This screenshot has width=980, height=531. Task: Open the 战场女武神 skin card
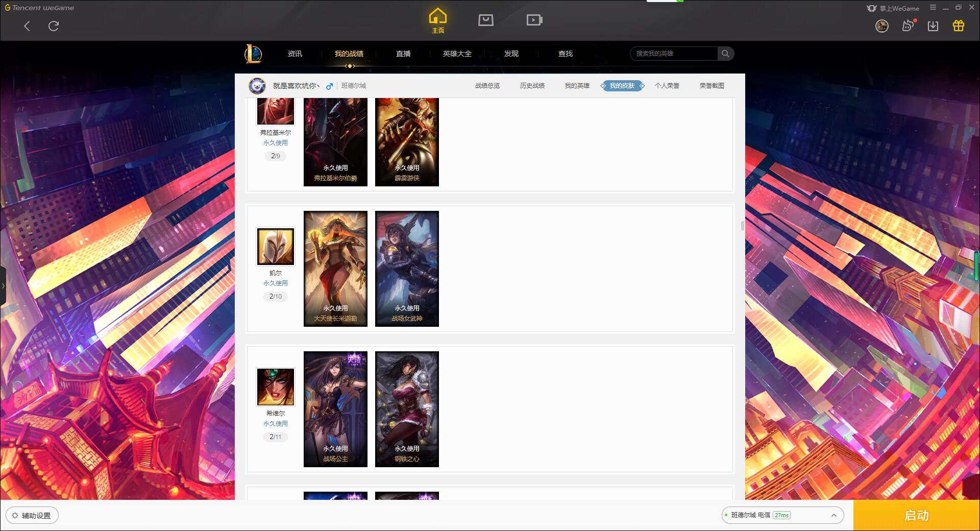tap(407, 269)
